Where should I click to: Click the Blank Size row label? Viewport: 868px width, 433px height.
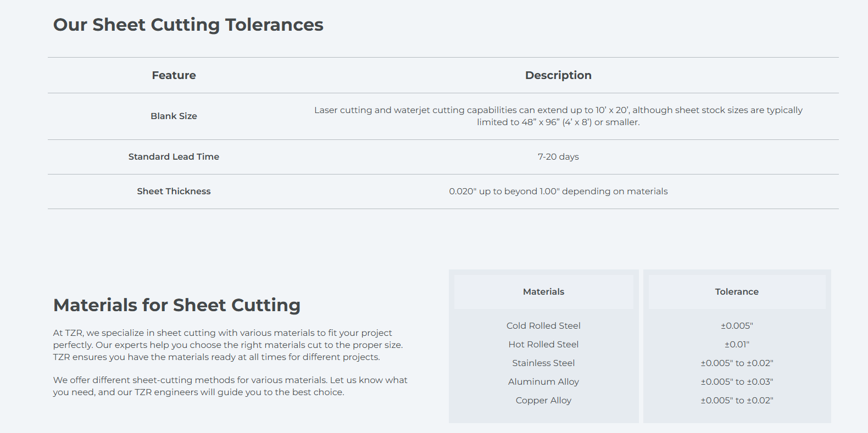174,116
